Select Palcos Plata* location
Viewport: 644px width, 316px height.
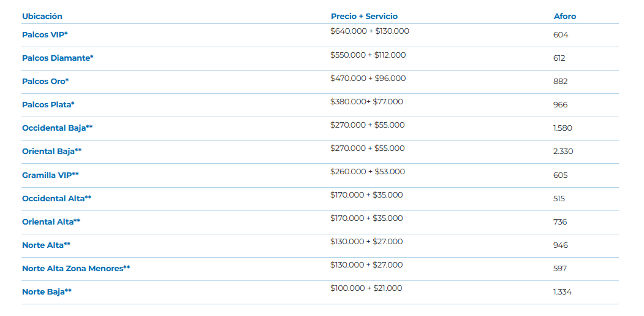[48, 105]
